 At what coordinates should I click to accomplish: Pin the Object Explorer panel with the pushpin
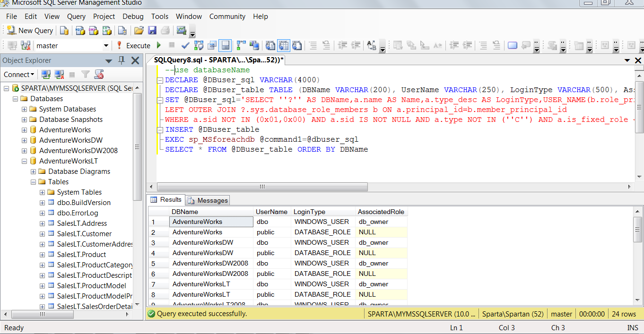click(122, 60)
